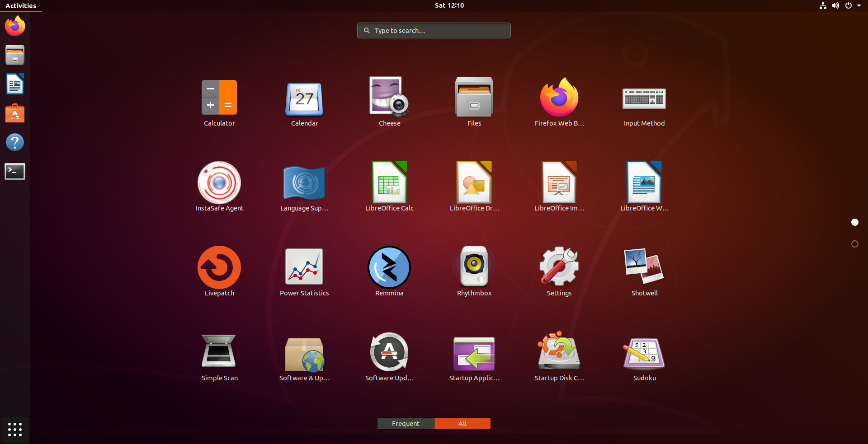
Task: Launch LibreOffice Writer from the app grid
Action: point(644,182)
